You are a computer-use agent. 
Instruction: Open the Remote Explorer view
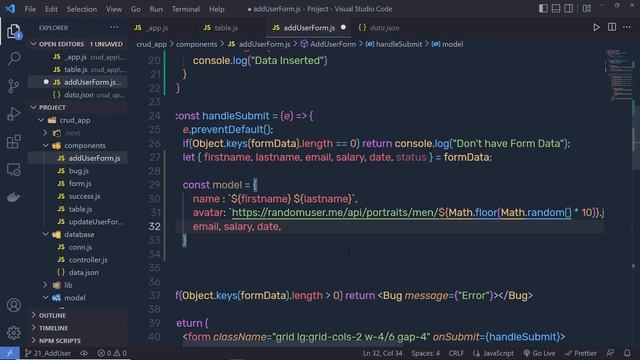pos(13,169)
